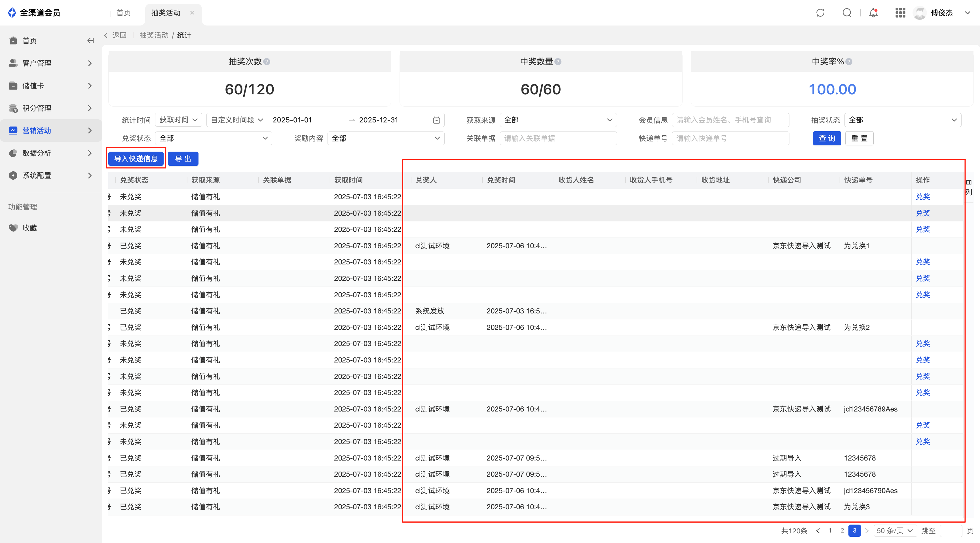Focus the 快递单号 input field

click(730, 138)
